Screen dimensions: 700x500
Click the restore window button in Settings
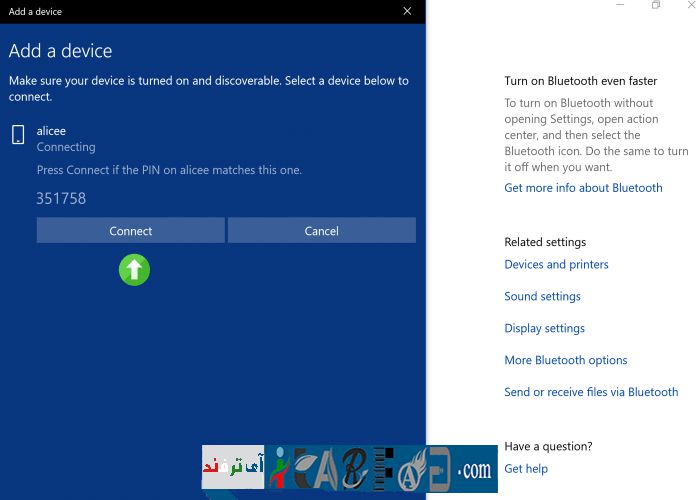tap(656, 6)
